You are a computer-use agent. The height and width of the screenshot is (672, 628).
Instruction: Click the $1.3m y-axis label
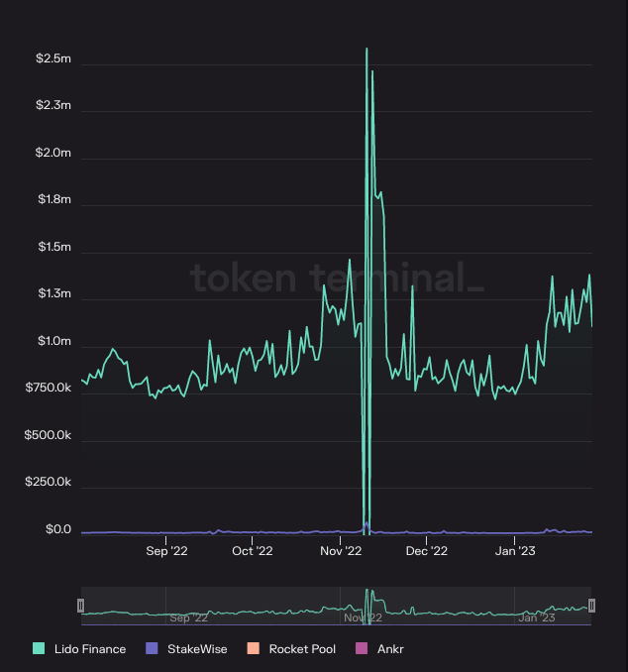coord(53,293)
